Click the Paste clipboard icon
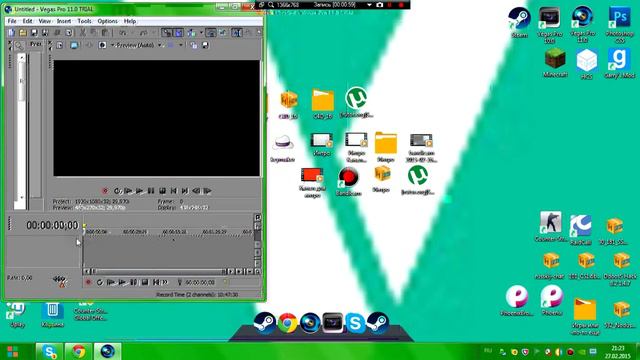Viewport: 640px width, 360px height. (105, 33)
